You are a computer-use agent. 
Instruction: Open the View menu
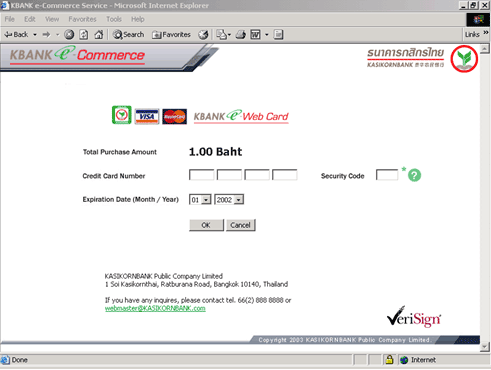52,19
